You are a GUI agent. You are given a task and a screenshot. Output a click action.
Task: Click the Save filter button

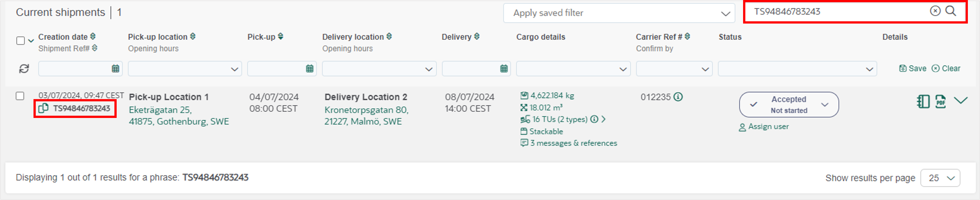(912, 68)
